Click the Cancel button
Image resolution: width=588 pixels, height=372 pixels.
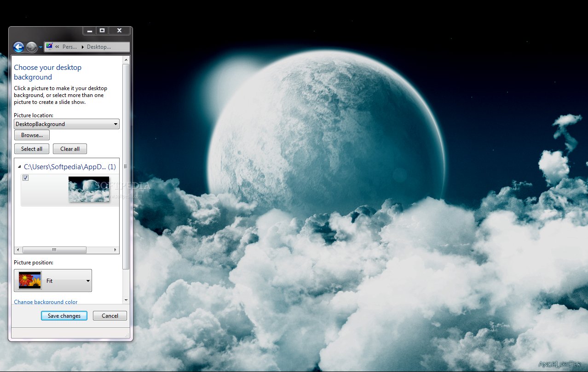pyautogui.click(x=110, y=316)
